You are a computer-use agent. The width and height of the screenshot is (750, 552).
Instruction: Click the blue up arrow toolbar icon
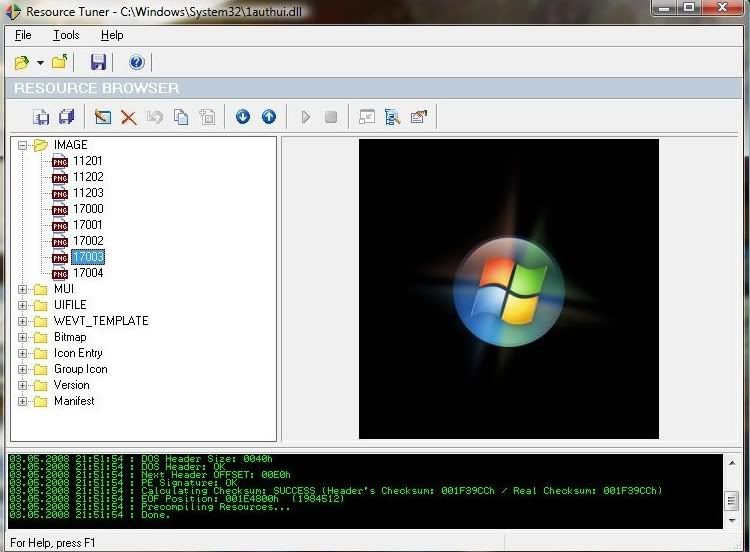pos(269,117)
